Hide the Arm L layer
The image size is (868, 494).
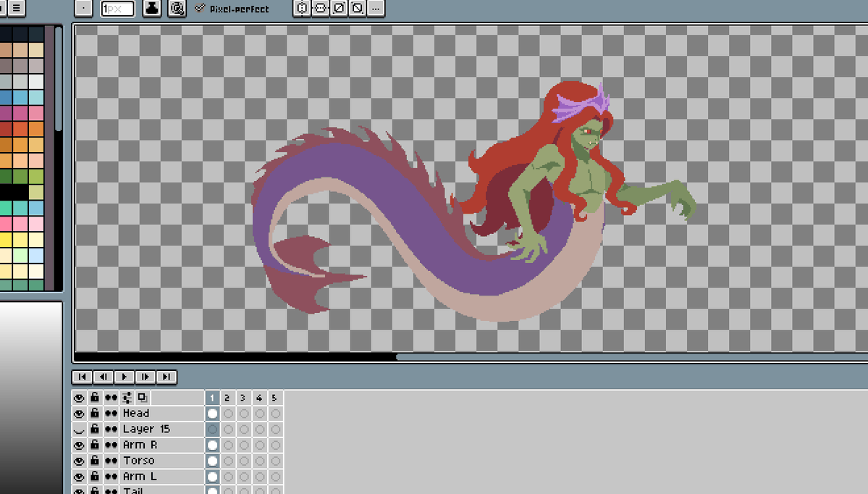(79, 477)
